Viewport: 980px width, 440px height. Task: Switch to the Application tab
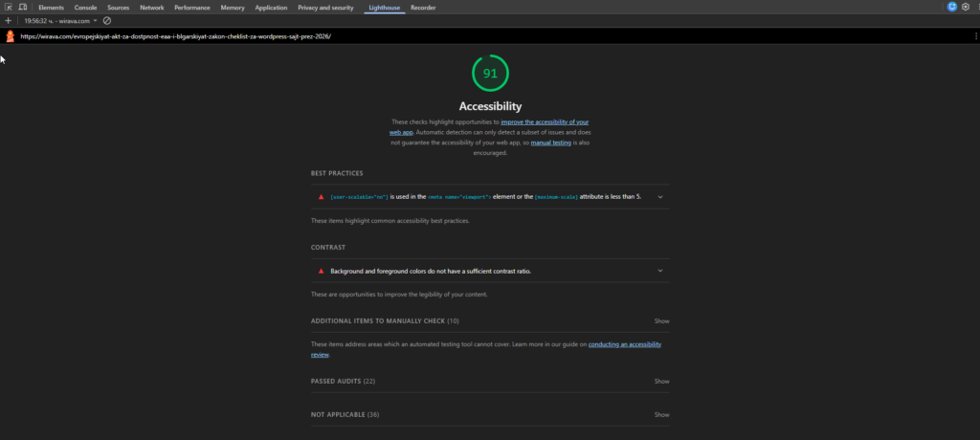271,8
